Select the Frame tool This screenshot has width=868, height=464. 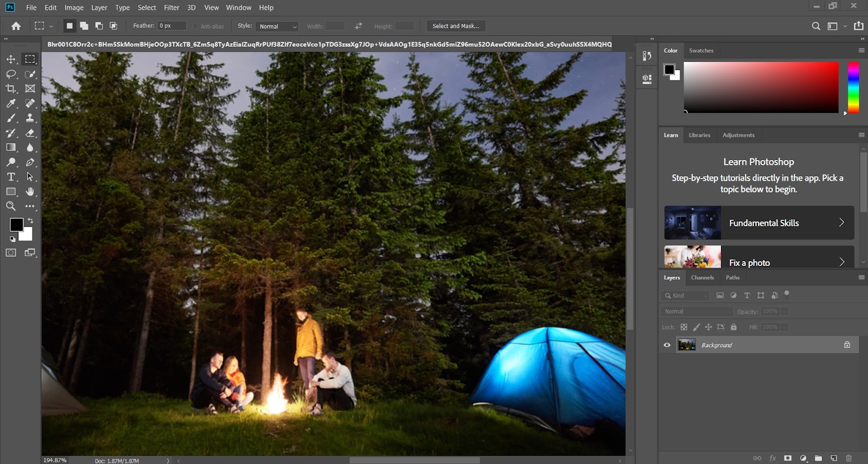click(x=30, y=88)
